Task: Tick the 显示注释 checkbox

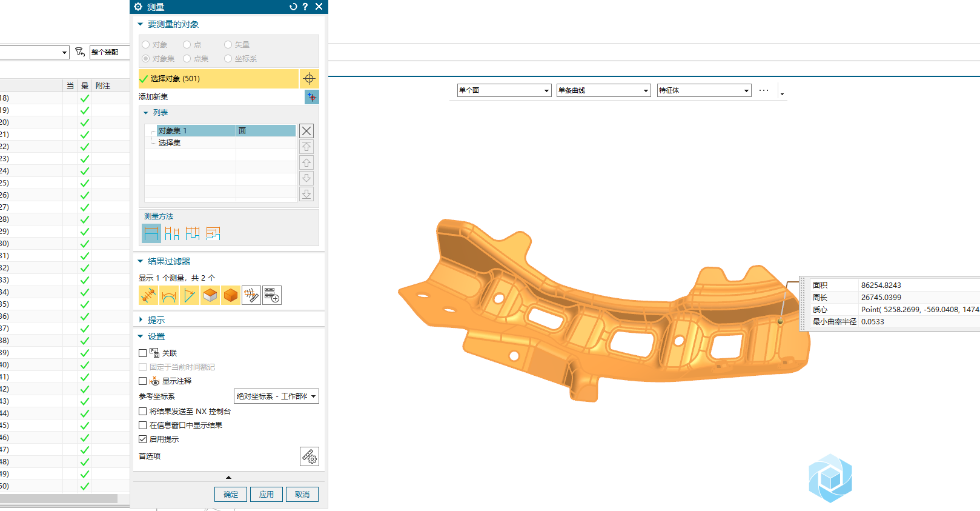Action: click(143, 381)
